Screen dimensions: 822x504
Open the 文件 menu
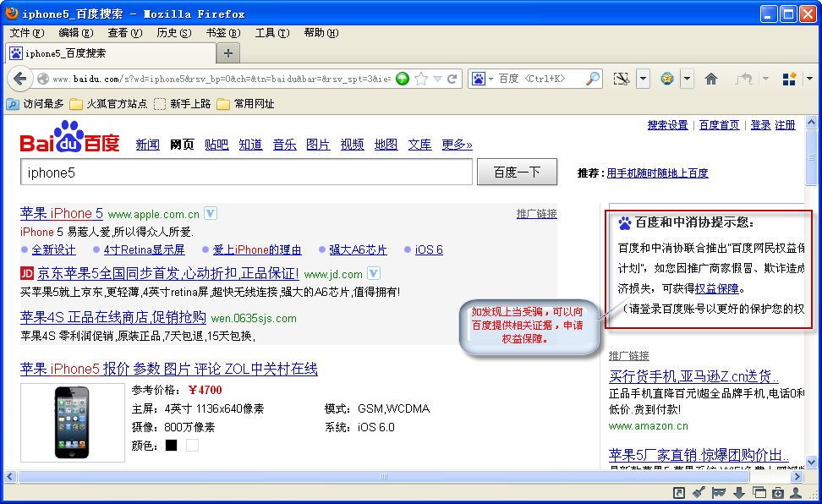[x=27, y=33]
